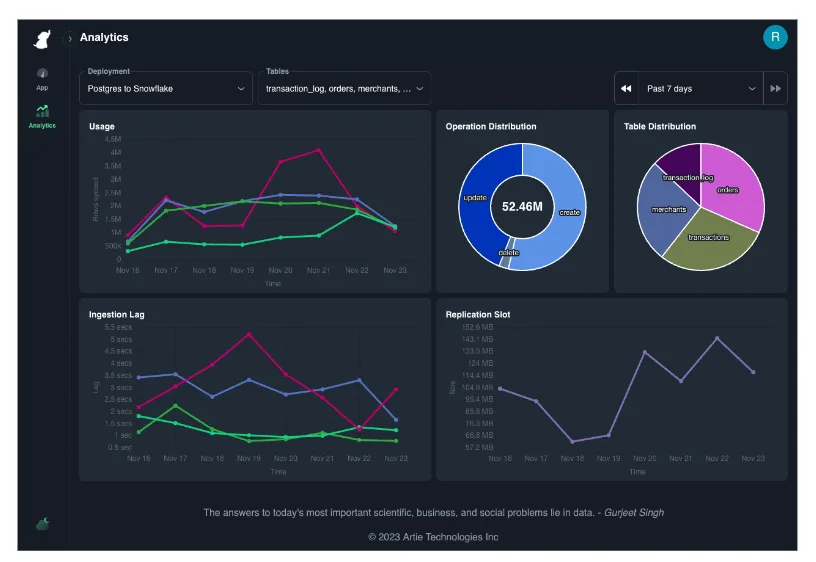Click the 'Nov 23' x-axis label on the Replication Slot chart
Image resolution: width=816 pixels, height=562 pixels.
click(753, 458)
